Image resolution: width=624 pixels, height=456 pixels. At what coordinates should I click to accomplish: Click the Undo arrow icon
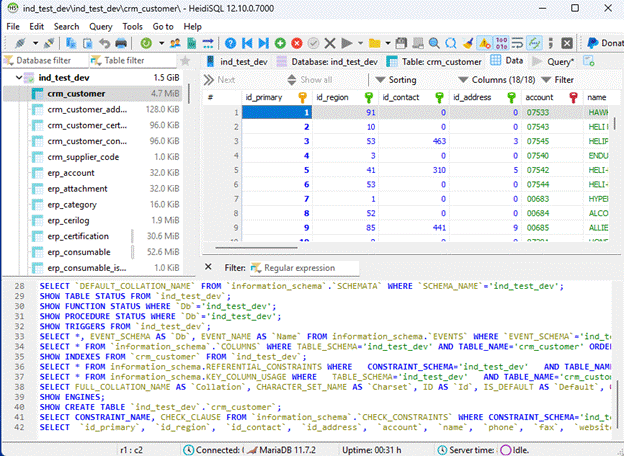[104, 43]
